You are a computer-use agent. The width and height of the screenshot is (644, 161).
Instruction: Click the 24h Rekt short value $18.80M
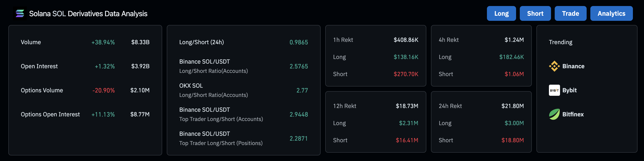click(512, 140)
